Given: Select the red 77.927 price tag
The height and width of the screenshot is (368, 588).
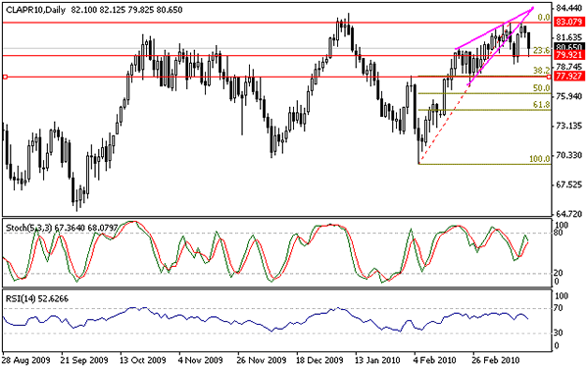Looking at the screenshot, I should coord(568,77).
